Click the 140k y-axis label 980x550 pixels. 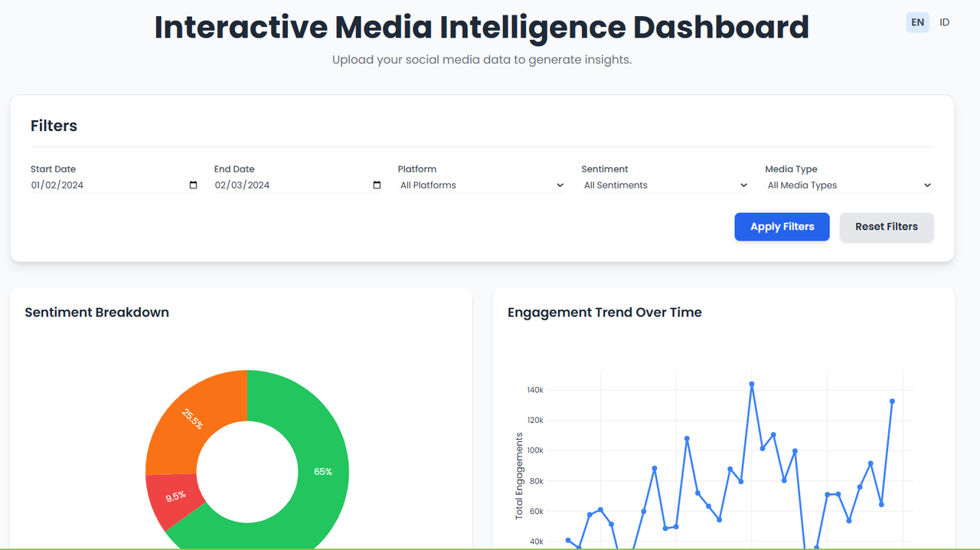pos(534,390)
